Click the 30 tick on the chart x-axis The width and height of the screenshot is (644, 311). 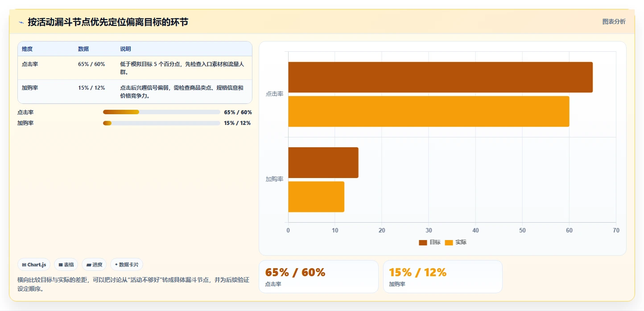(x=429, y=230)
